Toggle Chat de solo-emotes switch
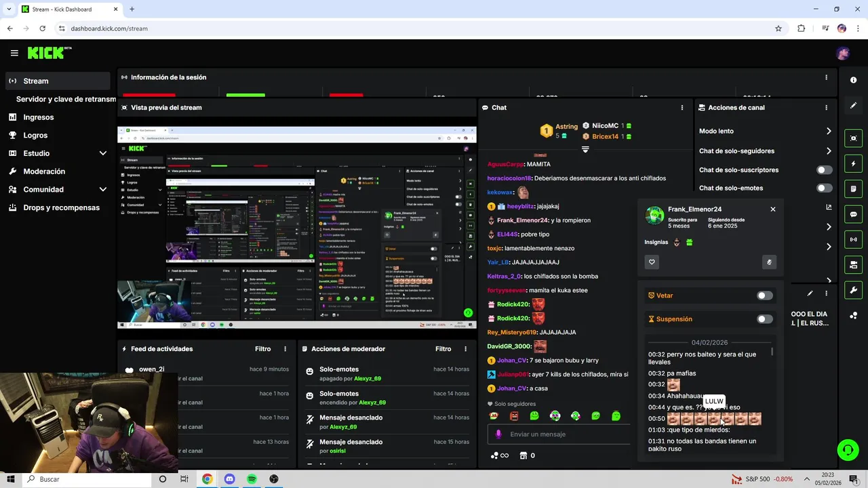 pyautogui.click(x=825, y=188)
